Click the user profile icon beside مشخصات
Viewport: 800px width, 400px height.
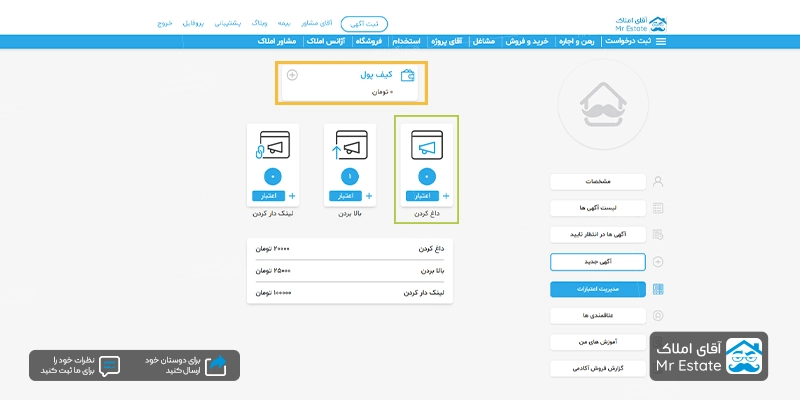pos(657,181)
